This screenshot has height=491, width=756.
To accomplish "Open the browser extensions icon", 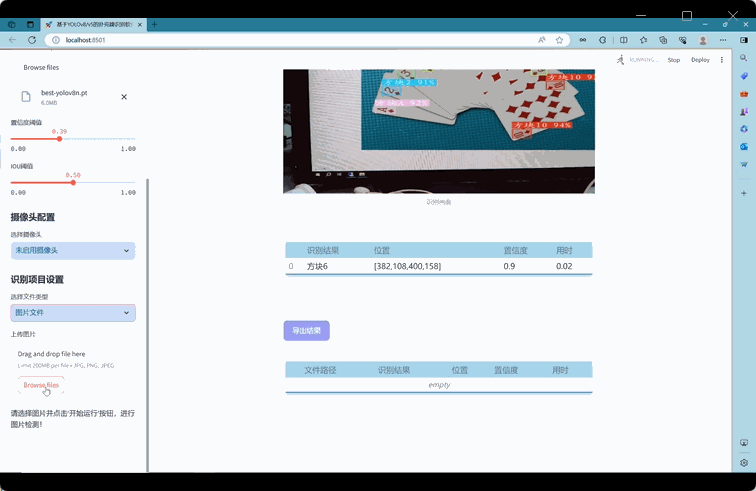I will [602, 40].
